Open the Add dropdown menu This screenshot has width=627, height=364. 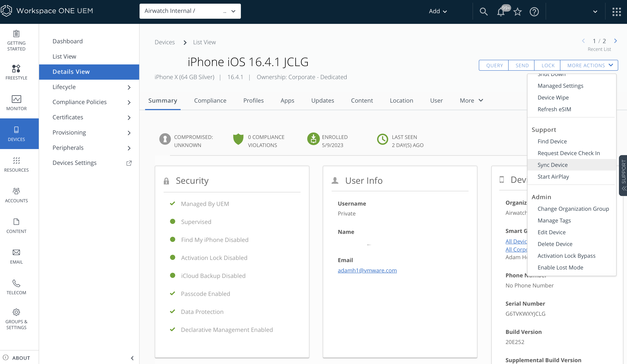coord(438,11)
